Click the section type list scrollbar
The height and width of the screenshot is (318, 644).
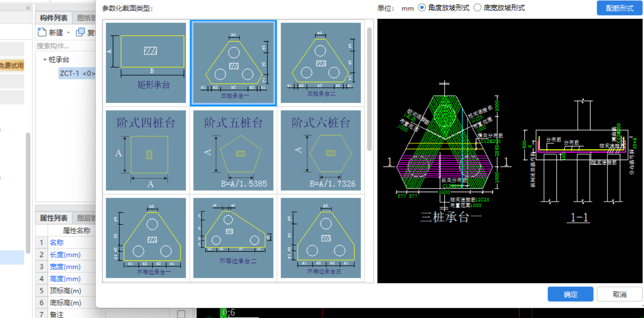point(369,89)
